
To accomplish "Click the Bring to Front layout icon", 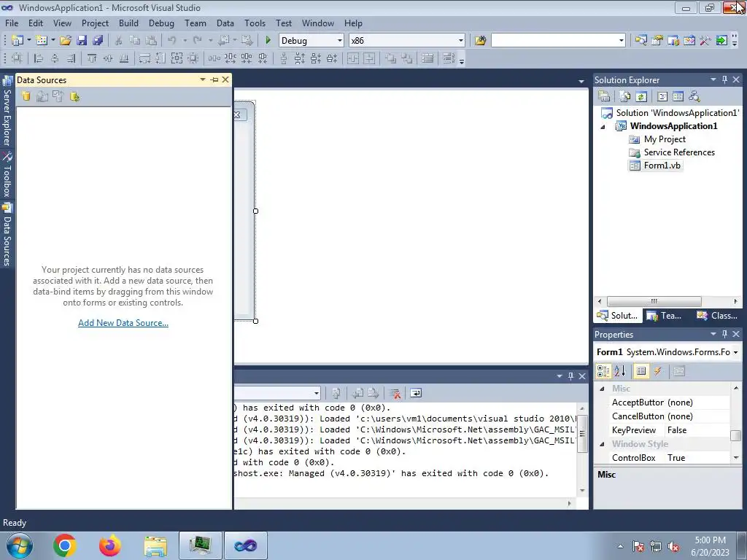I will pos(391,58).
